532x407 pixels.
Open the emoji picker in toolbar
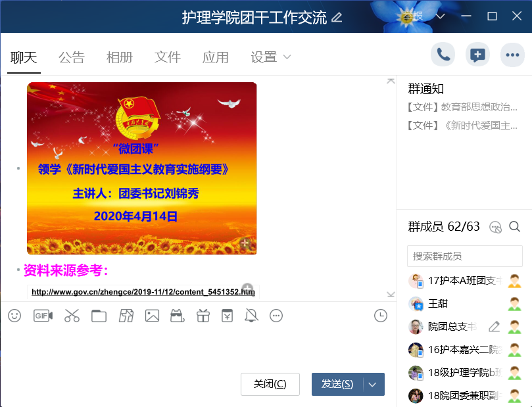pos(14,316)
